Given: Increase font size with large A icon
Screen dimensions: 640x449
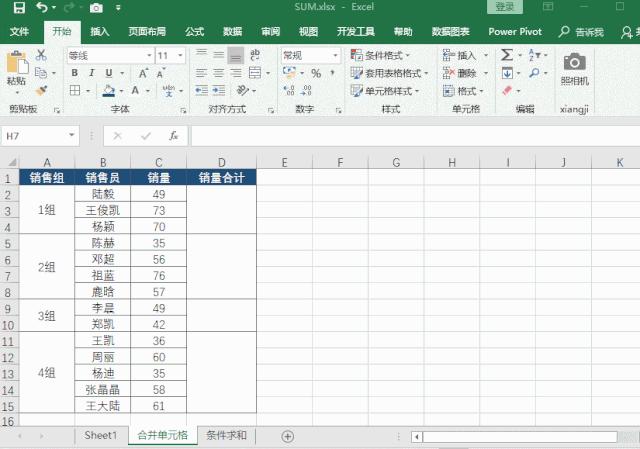Looking at the screenshot, I should 143,73.
